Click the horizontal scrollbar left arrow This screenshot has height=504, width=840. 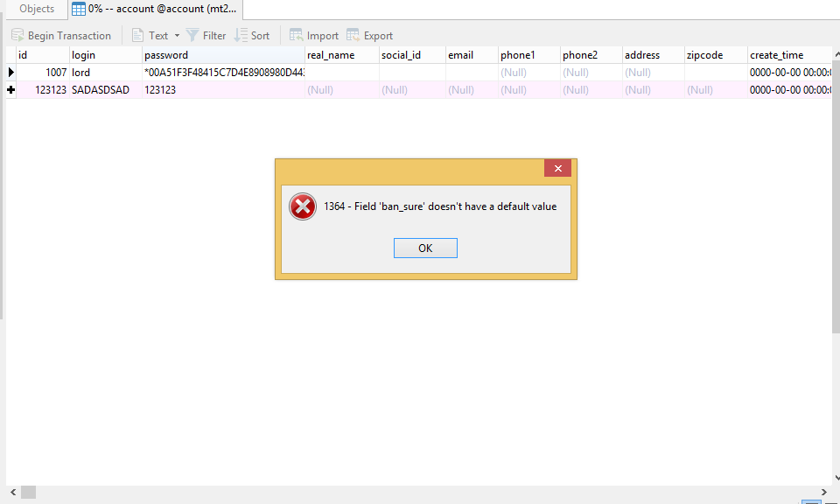point(13,493)
